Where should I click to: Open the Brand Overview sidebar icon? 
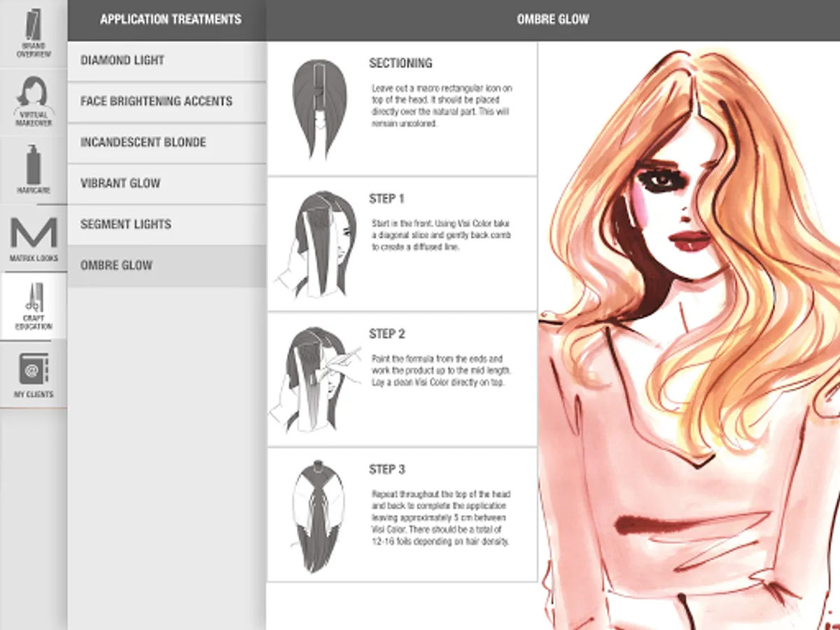point(34,34)
